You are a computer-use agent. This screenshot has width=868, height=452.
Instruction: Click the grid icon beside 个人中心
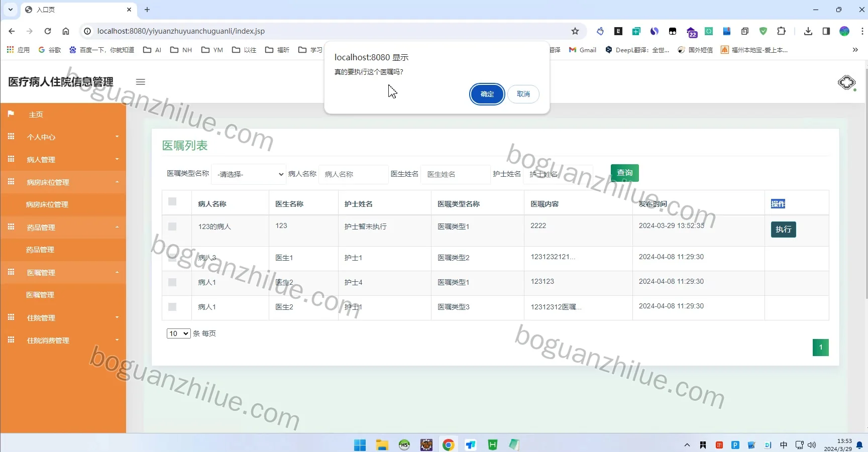click(11, 137)
